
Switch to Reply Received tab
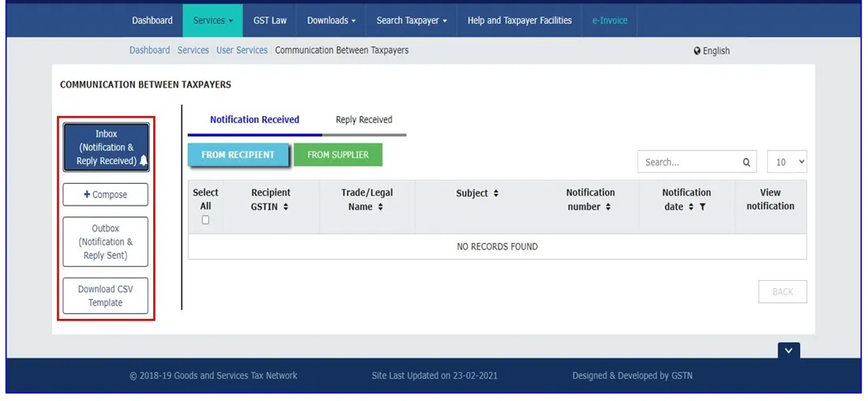pos(364,120)
